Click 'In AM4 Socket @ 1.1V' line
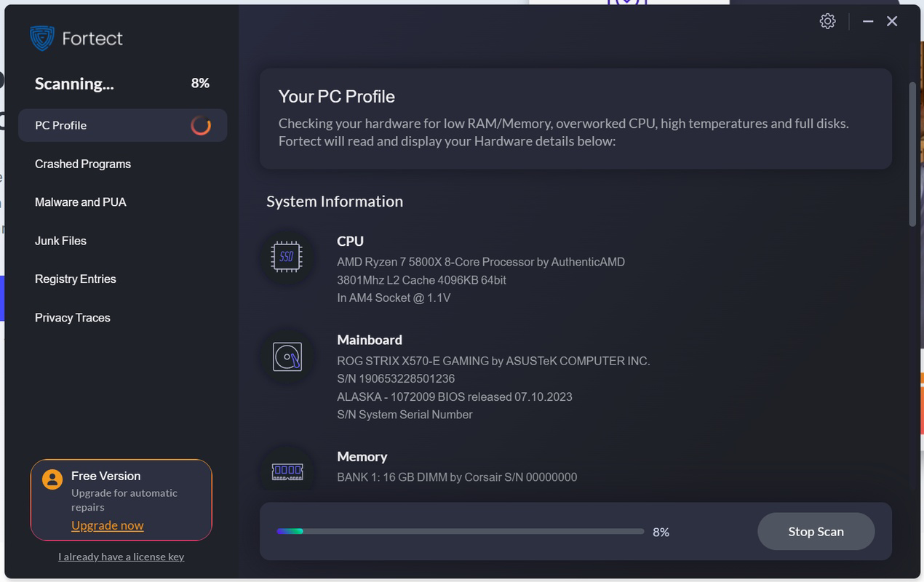Viewport: 924px width, 582px height. [x=394, y=298]
